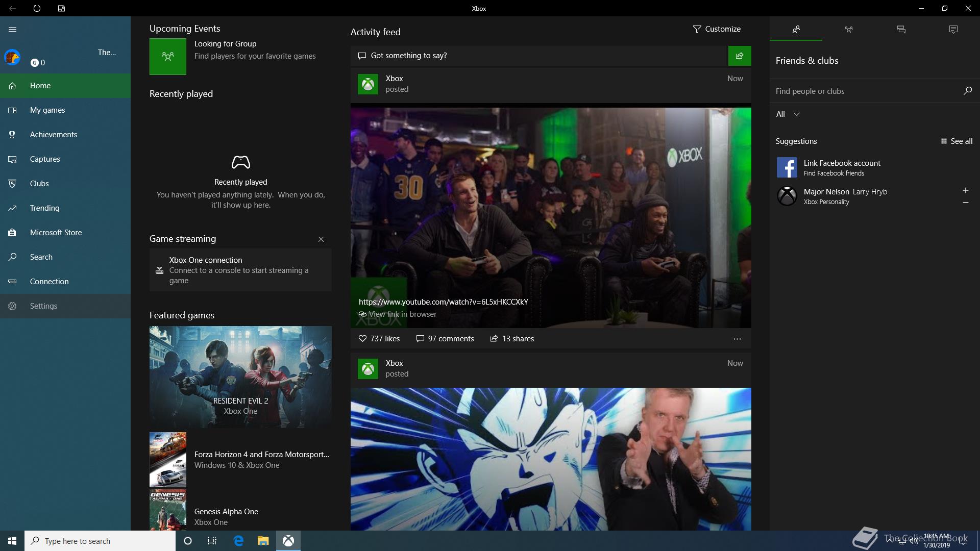Open more options ellipsis on first post
The image size is (980, 551).
coord(737,339)
